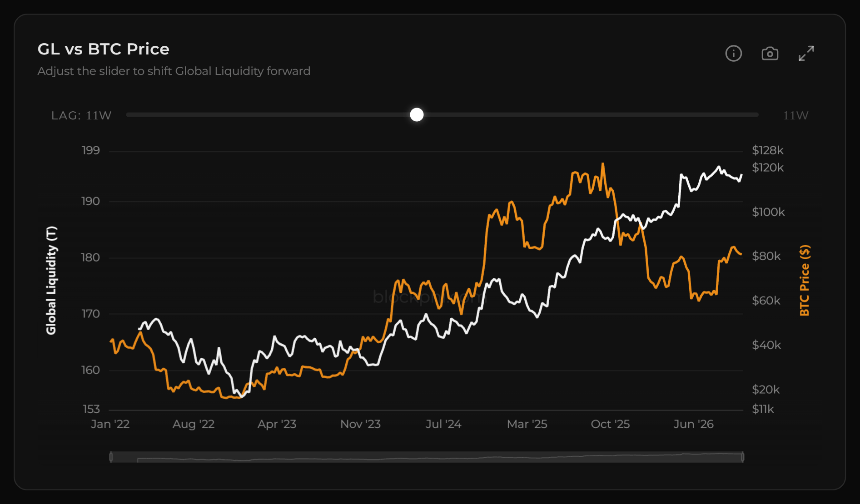Click the '160' liquidity axis value
Screen dimensions: 860x504
[90, 370]
